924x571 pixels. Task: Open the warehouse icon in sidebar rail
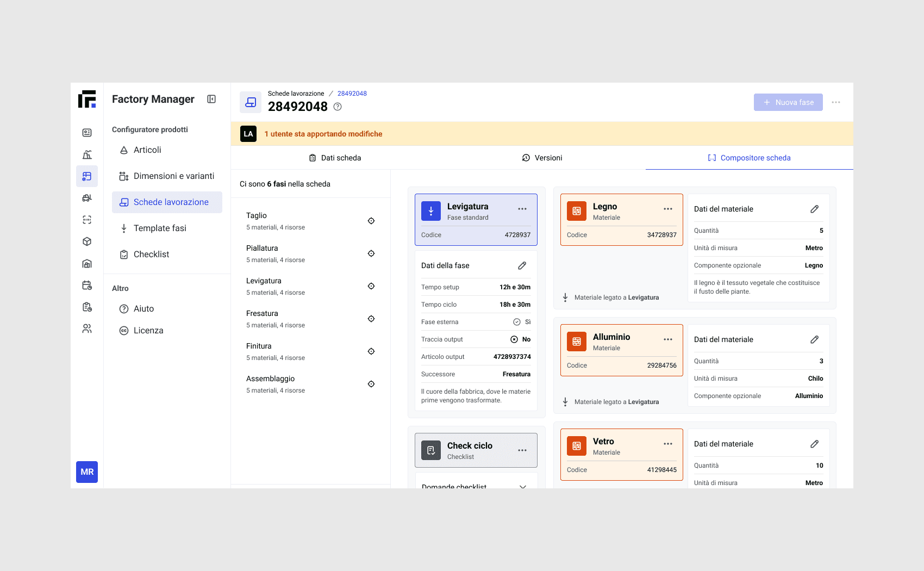coord(87,263)
